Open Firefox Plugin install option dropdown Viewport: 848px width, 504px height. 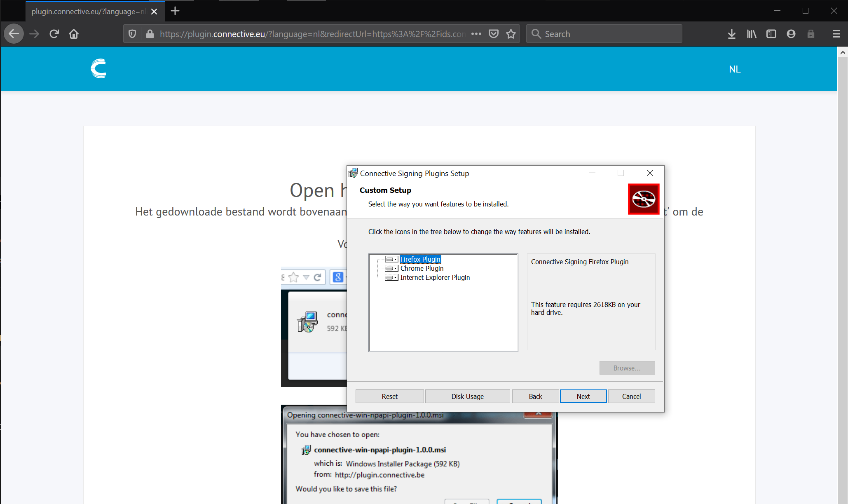click(392, 259)
